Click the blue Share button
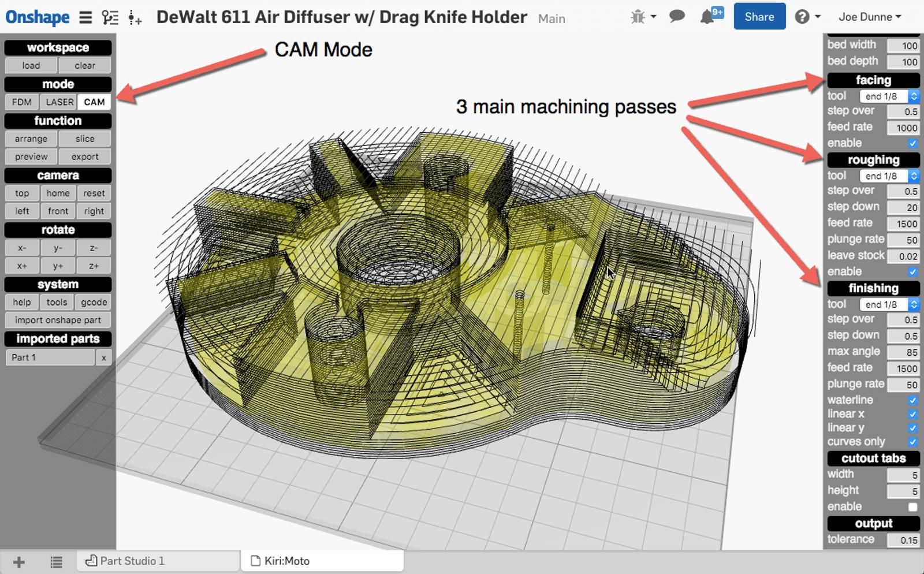This screenshot has height=574, width=924. click(x=759, y=17)
